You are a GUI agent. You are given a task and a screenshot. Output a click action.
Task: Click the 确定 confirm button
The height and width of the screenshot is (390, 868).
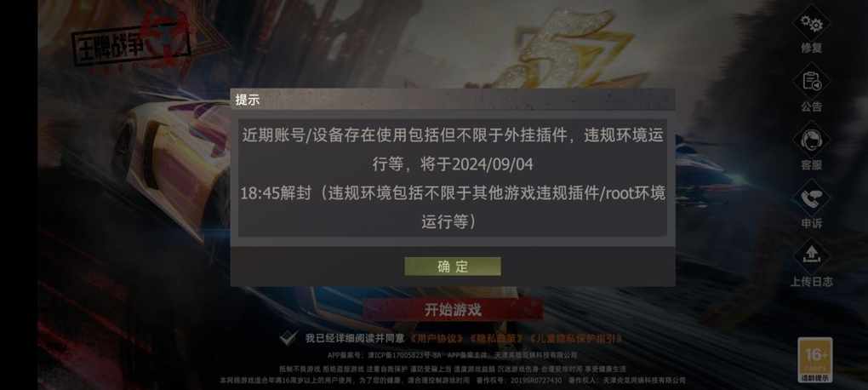pyautogui.click(x=452, y=267)
